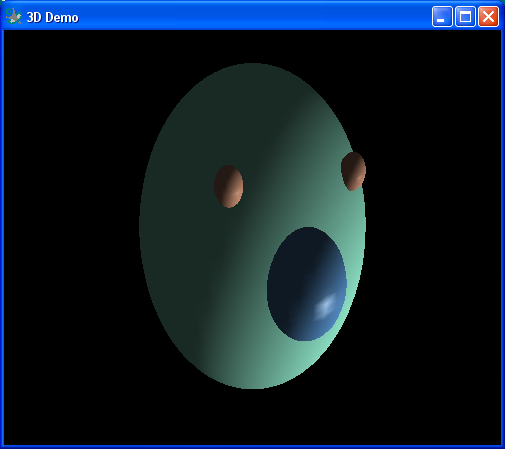Click the bottom tip of the green ellipsoid
505x449 pixels.
click(253, 386)
